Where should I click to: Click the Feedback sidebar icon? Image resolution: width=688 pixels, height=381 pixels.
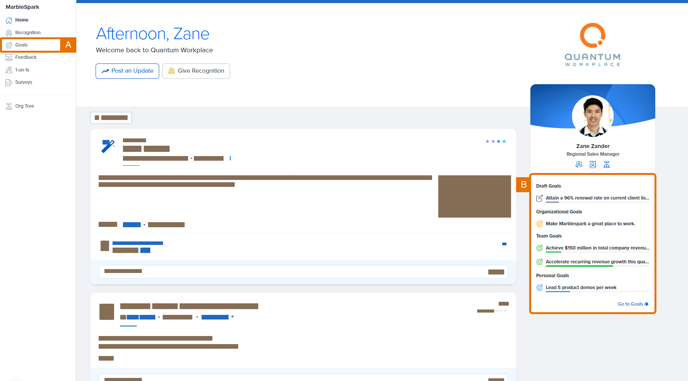pos(9,58)
